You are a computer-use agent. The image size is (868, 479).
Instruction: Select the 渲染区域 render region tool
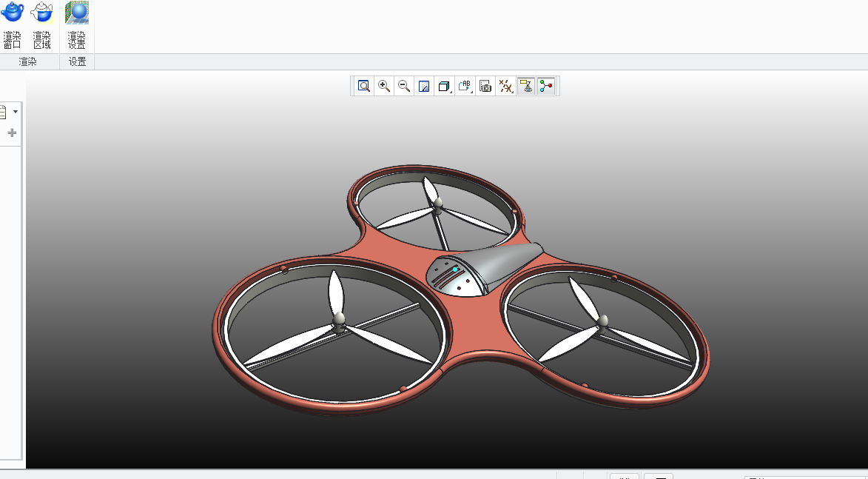point(42,25)
